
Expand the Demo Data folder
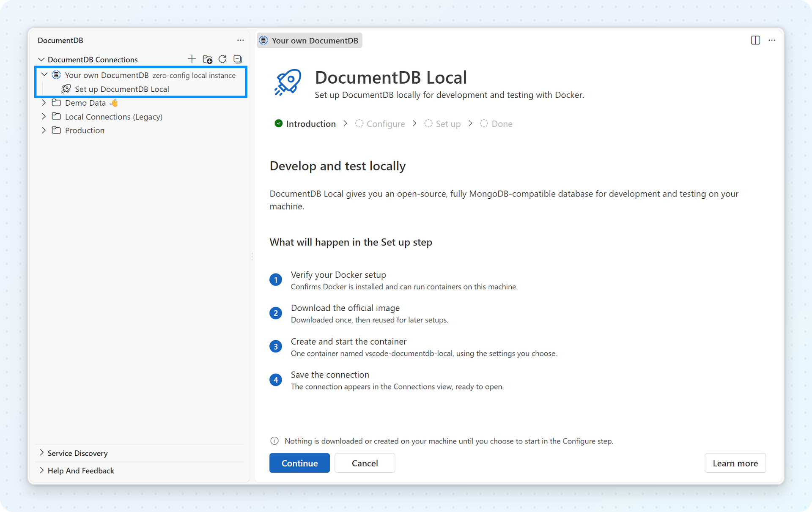point(44,103)
